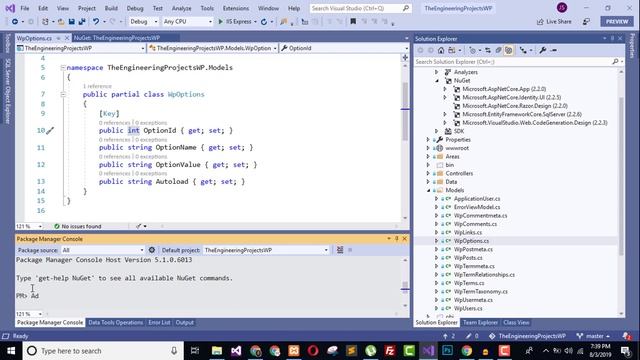Open the Extensions menu
This screenshot has height=360, width=640.
(x=236, y=8)
